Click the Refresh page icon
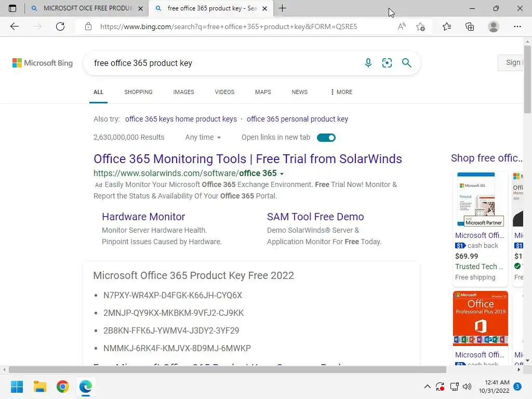The image size is (532, 399). tap(60, 26)
